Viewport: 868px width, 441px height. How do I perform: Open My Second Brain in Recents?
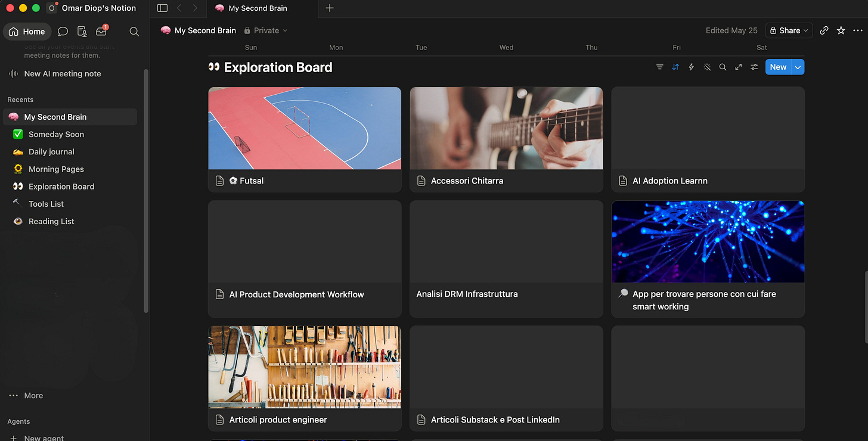coord(70,117)
